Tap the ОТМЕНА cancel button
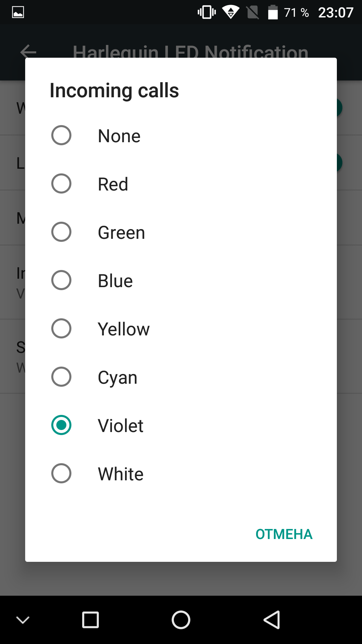 point(284,534)
